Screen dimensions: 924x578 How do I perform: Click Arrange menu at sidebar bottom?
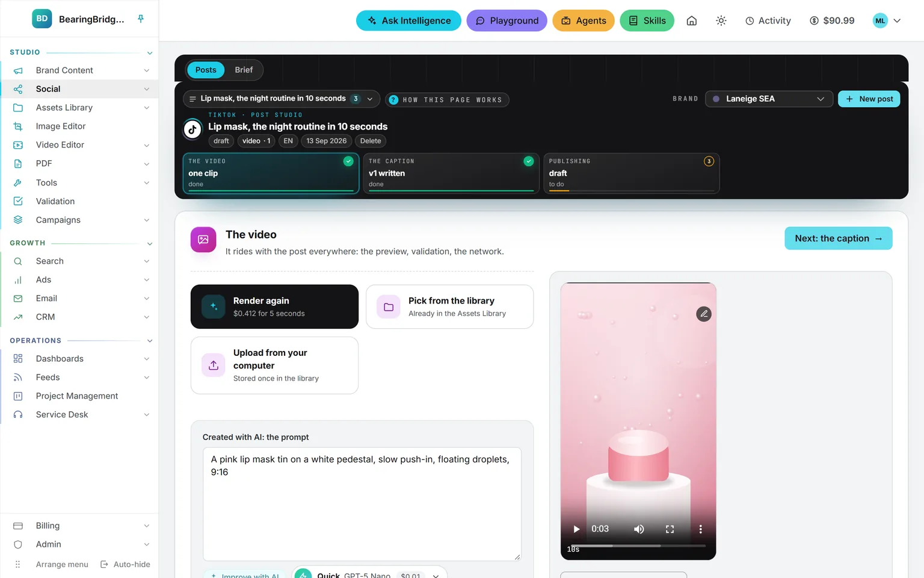52,564
